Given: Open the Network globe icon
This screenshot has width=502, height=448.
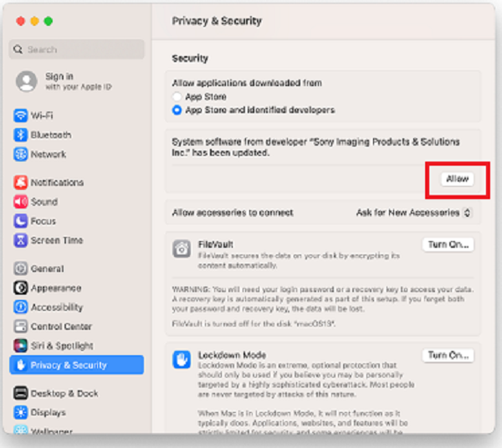Looking at the screenshot, I should pos(21,154).
